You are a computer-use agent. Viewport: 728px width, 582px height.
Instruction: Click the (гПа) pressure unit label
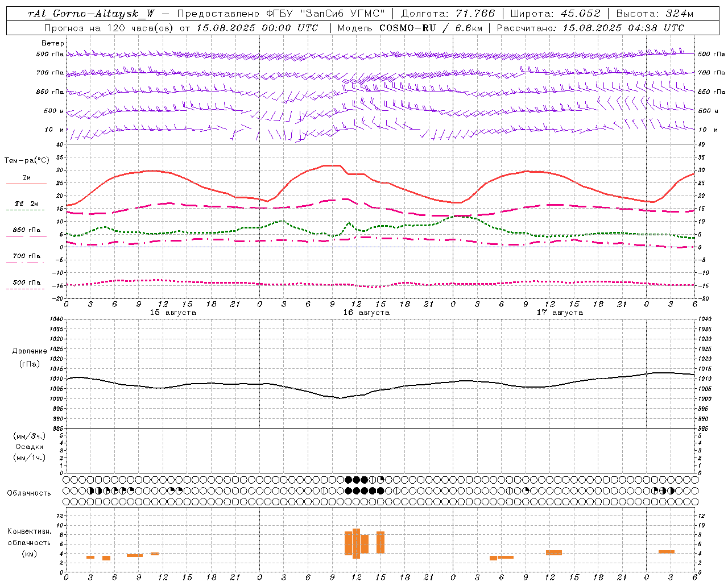click(x=30, y=364)
